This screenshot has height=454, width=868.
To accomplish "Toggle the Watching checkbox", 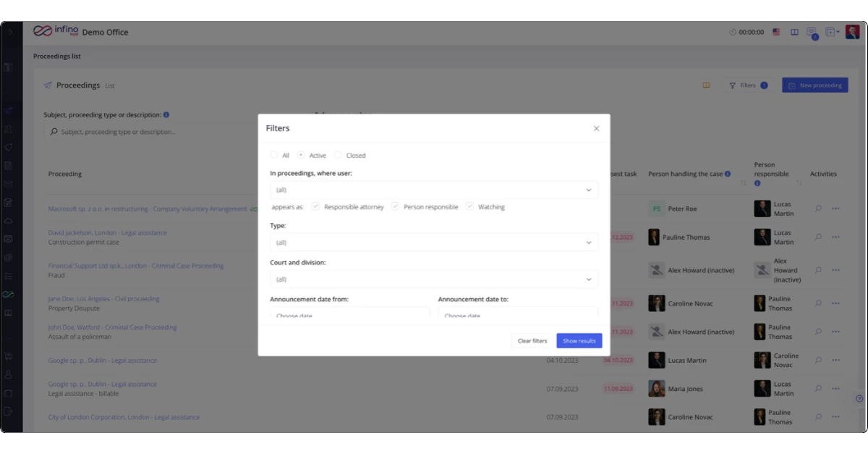I will click(469, 206).
